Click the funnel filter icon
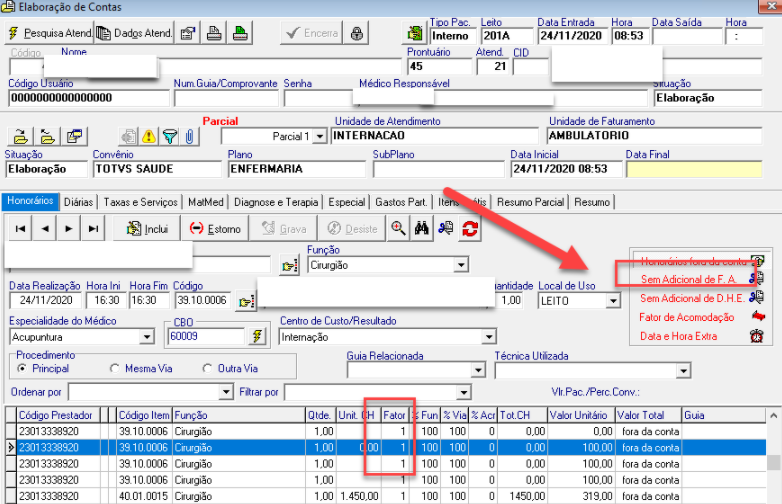782x504 pixels. coord(170,136)
